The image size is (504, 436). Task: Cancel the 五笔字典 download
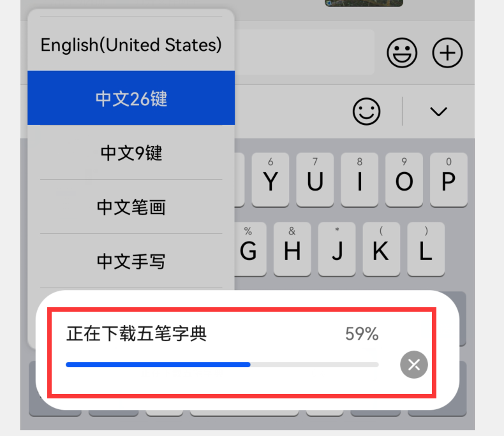pyautogui.click(x=413, y=365)
